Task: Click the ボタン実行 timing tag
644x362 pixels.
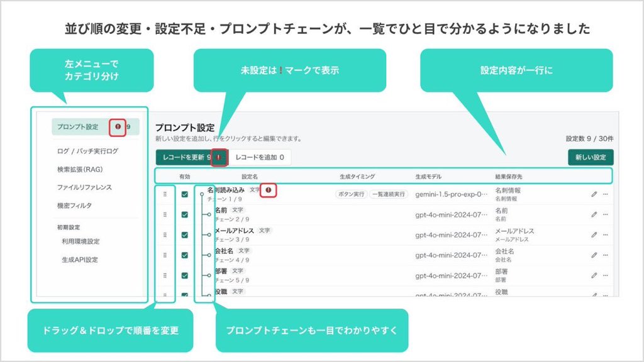Action: pyautogui.click(x=351, y=194)
